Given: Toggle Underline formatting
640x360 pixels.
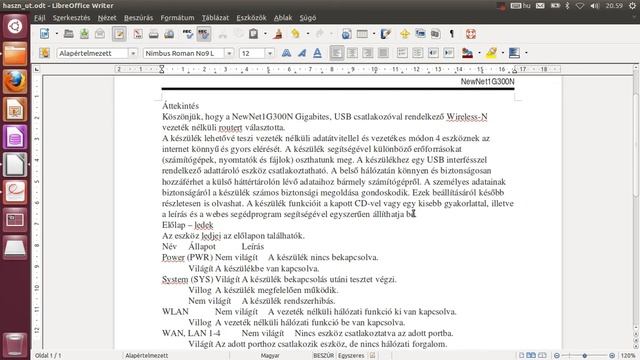Looking at the screenshot, I should pyautogui.click(x=318, y=53).
